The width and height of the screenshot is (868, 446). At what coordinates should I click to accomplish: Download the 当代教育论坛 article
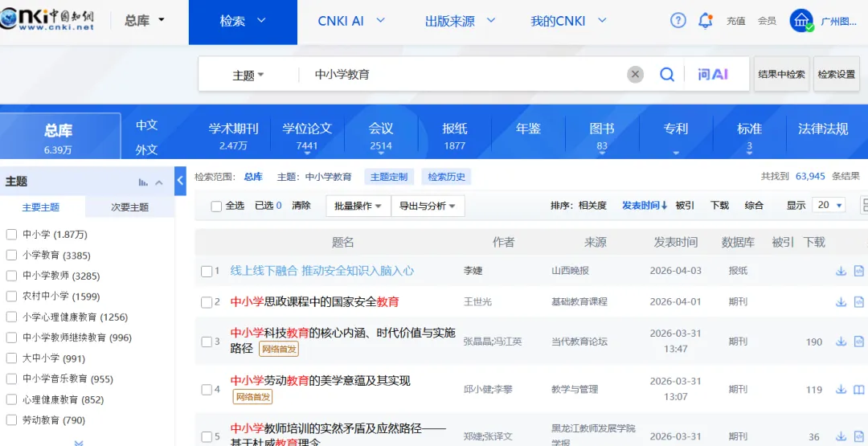(x=841, y=342)
